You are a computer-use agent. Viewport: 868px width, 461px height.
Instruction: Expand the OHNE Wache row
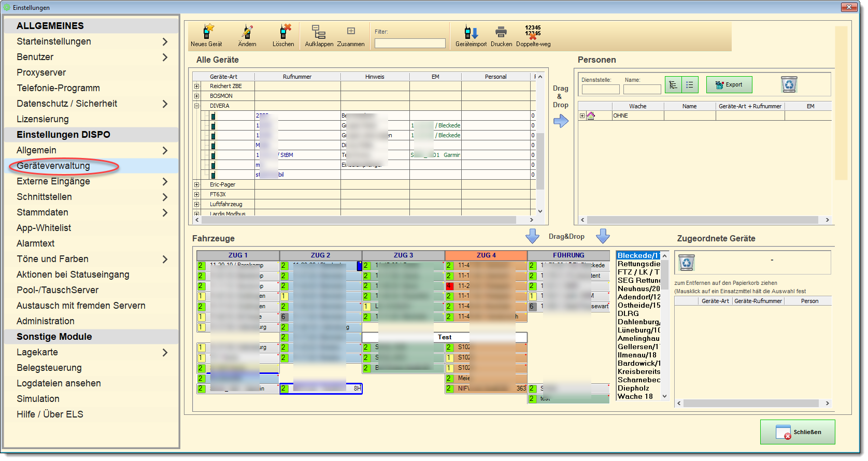[582, 116]
